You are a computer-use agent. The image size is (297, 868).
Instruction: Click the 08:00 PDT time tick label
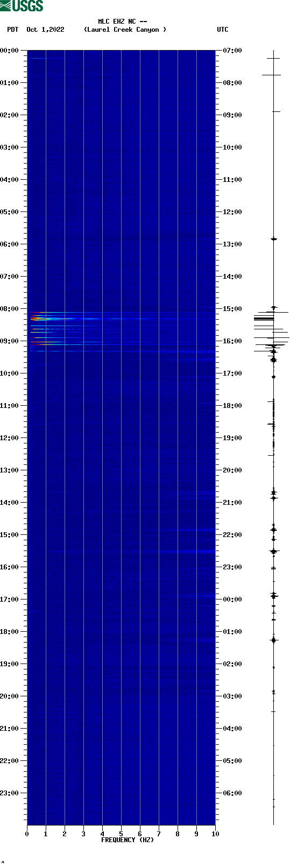coord(10,309)
